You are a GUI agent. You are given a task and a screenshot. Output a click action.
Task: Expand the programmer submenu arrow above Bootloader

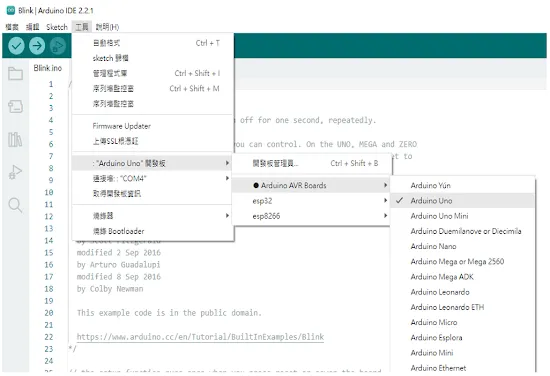click(227, 215)
